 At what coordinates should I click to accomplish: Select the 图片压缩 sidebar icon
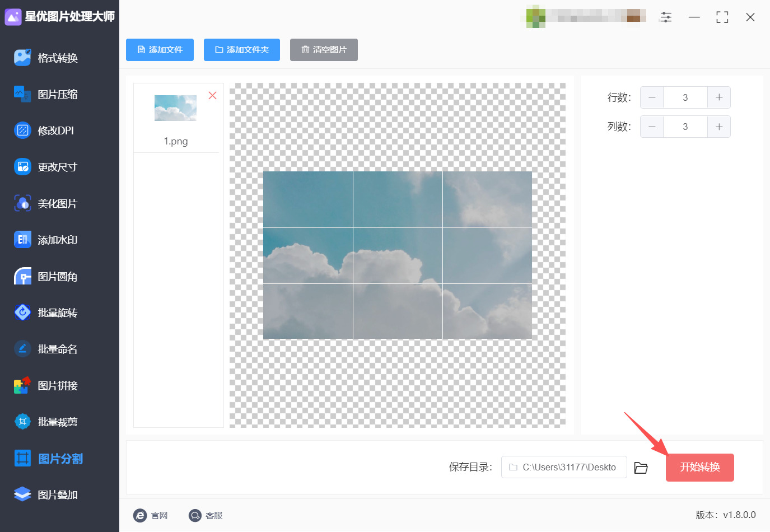point(22,94)
